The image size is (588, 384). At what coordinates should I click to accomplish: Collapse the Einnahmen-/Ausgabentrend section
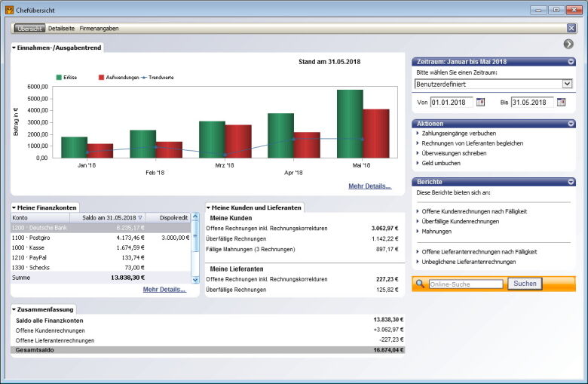pos(14,48)
